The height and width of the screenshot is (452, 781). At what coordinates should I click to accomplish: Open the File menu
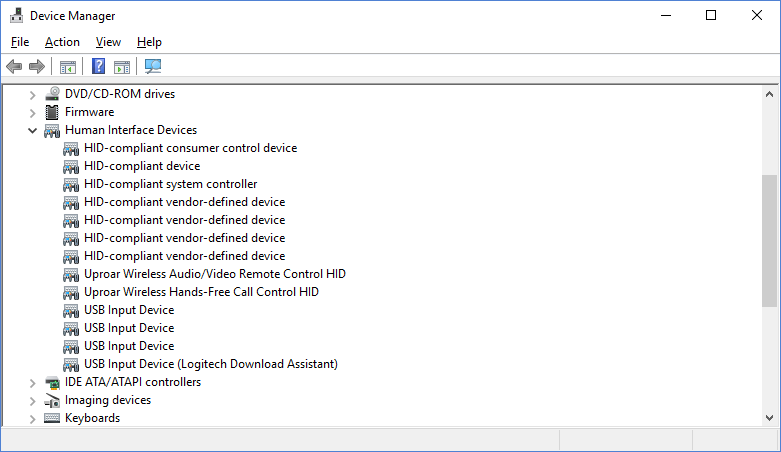20,42
